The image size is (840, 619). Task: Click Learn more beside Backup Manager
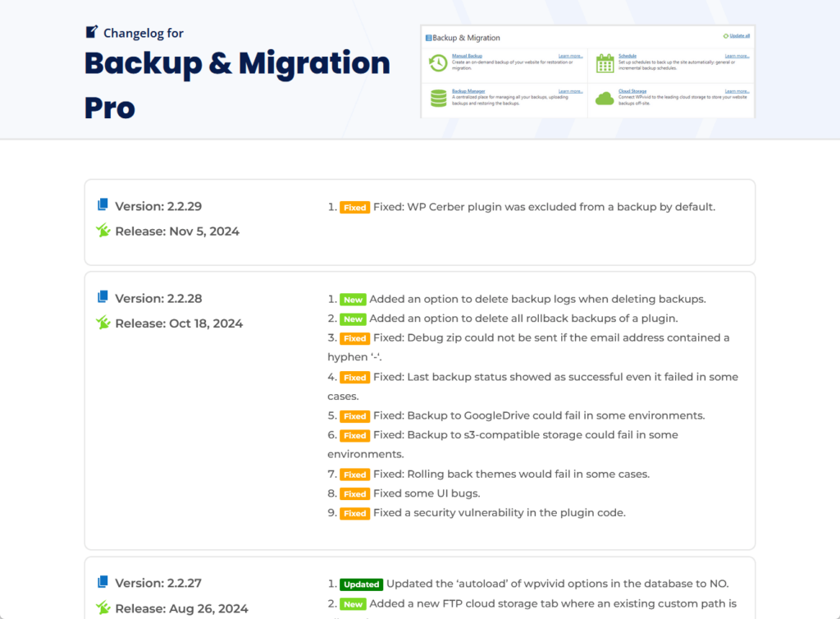click(x=571, y=91)
